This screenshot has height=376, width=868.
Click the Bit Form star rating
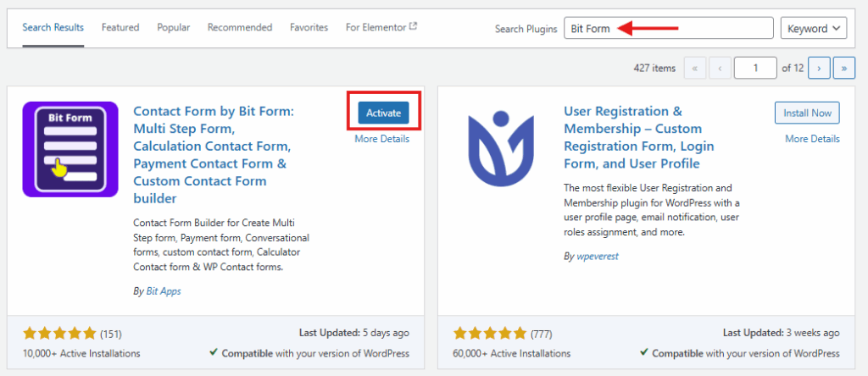tap(59, 332)
